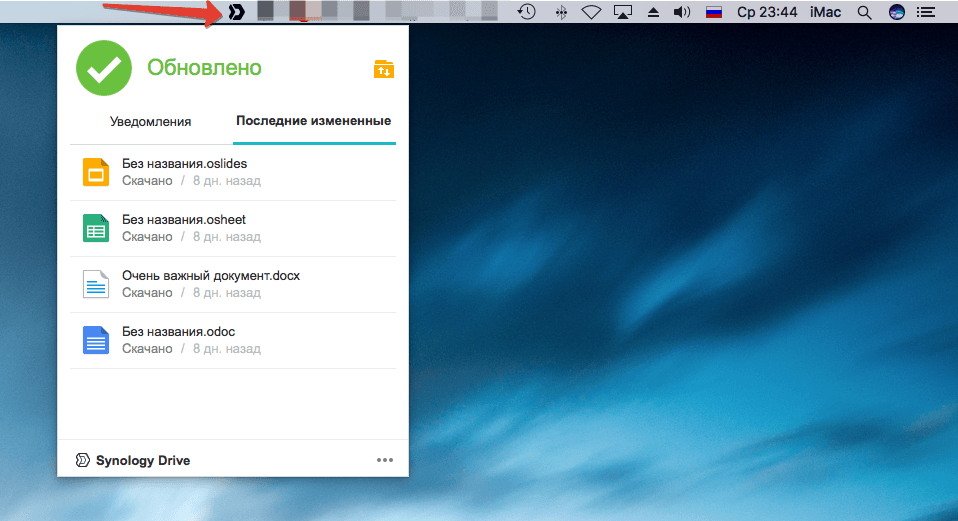Expand the three-dots more options menu
The height and width of the screenshot is (521, 958).
point(385,460)
